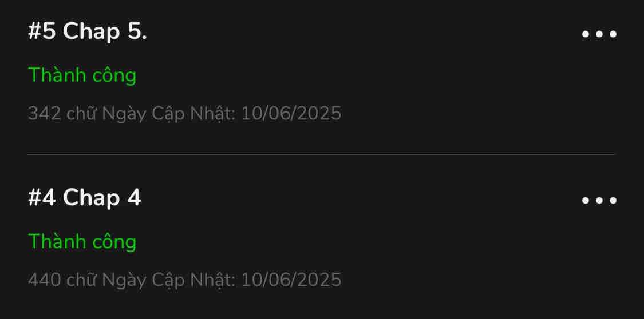
Task: Click the green "Thành công" status under Chap 5
Action: [82, 75]
